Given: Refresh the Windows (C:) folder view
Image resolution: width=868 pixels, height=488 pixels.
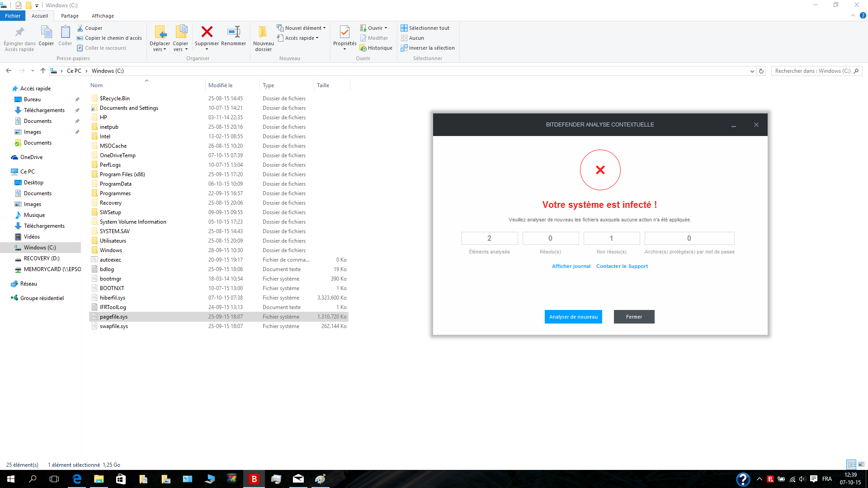Looking at the screenshot, I should (x=761, y=71).
